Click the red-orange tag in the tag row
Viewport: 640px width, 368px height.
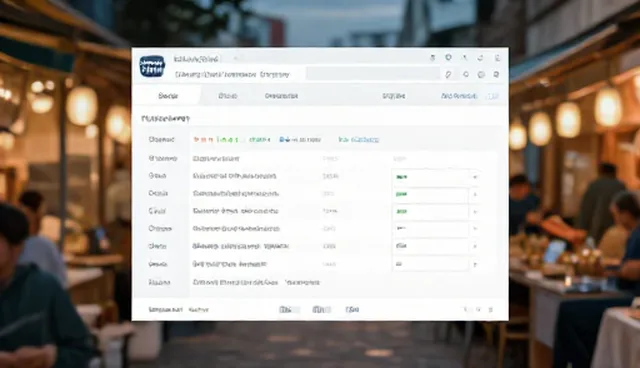203,140
